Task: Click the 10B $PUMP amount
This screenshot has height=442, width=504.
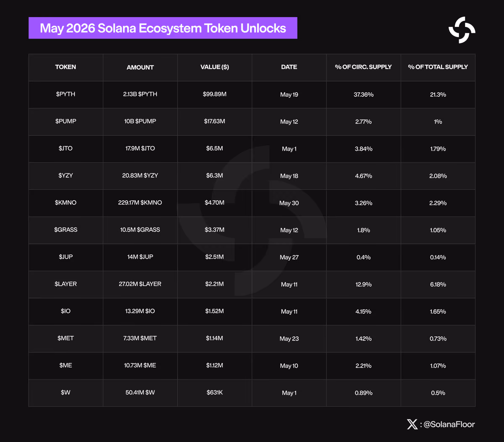Action: [140, 121]
